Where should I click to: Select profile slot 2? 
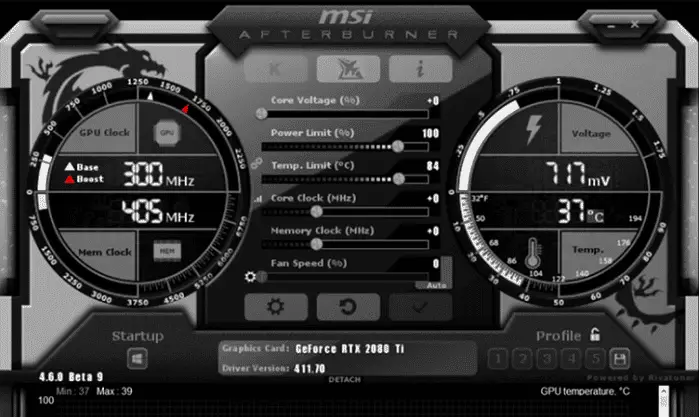[522, 359]
